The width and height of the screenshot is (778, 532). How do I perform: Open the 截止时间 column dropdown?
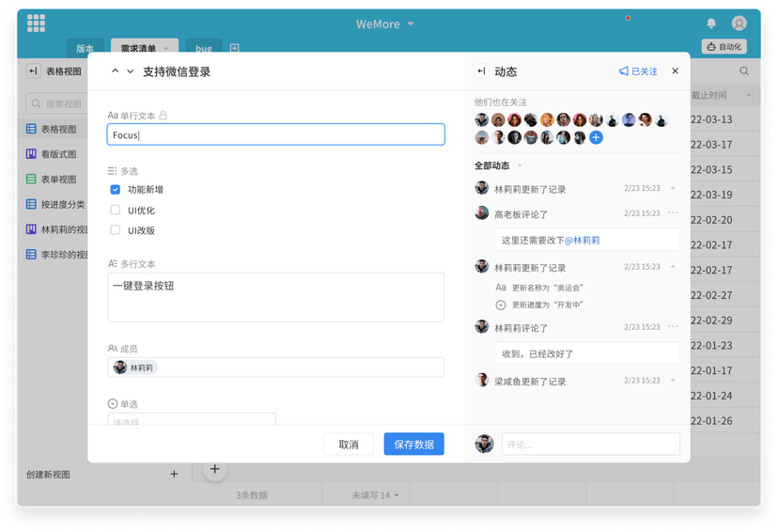(748, 95)
